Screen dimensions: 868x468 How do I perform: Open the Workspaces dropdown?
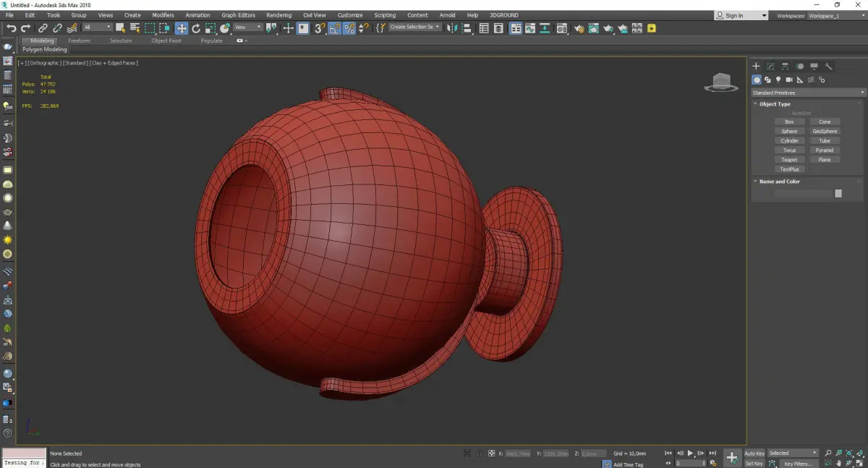(x=835, y=15)
